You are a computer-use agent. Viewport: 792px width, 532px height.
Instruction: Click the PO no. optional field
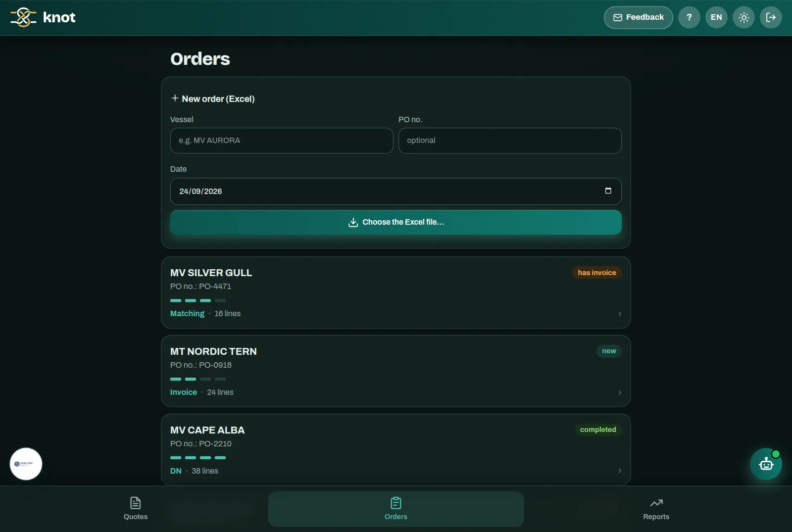pyautogui.click(x=510, y=141)
